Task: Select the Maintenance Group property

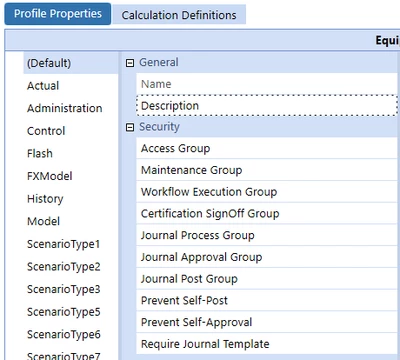Action: 267,170
